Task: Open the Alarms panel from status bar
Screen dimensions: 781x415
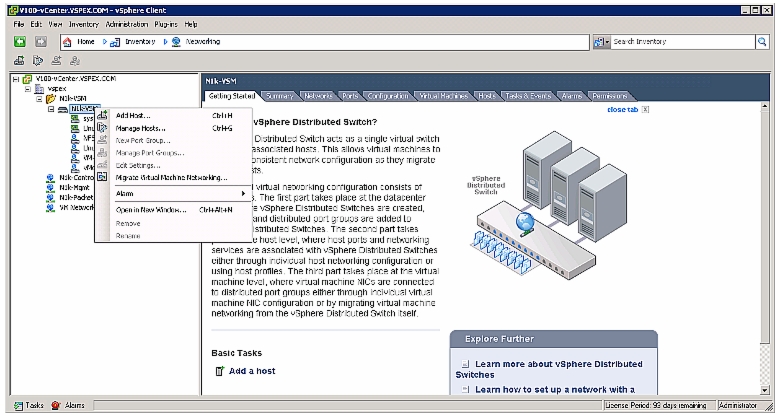Action: point(68,406)
